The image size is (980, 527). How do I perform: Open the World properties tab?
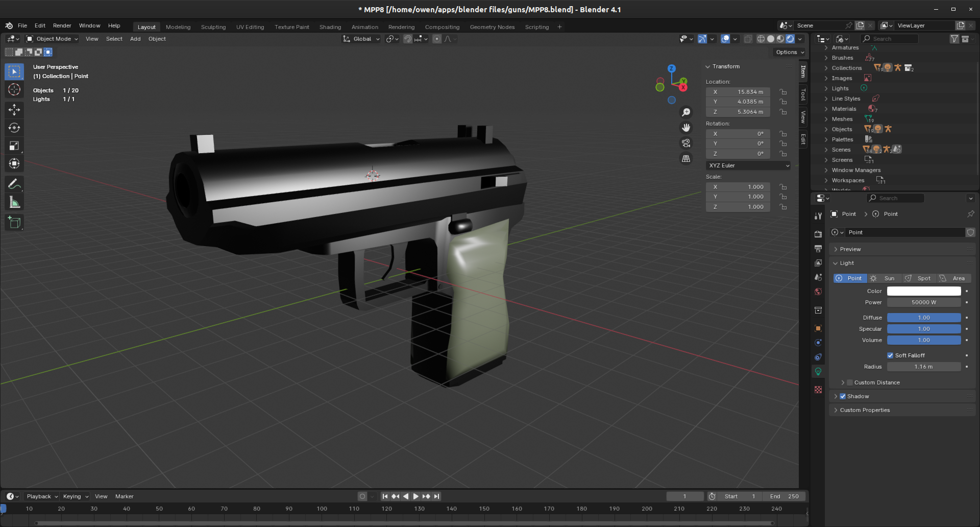click(x=818, y=292)
